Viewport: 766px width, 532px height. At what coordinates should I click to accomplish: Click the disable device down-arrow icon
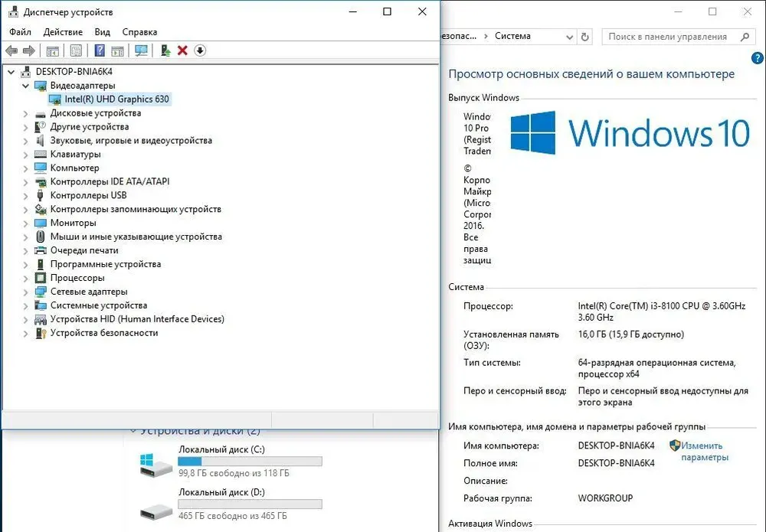pos(200,51)
